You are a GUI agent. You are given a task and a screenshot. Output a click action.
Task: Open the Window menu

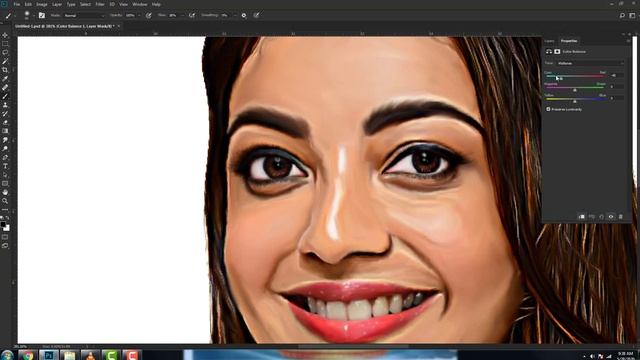[140, 4]
